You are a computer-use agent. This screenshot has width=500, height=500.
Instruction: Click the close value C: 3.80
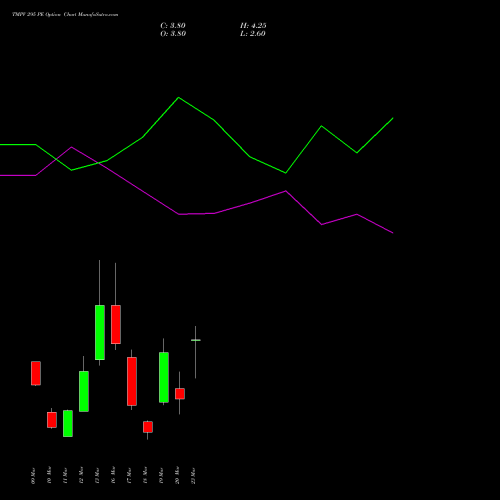[173, 26]
